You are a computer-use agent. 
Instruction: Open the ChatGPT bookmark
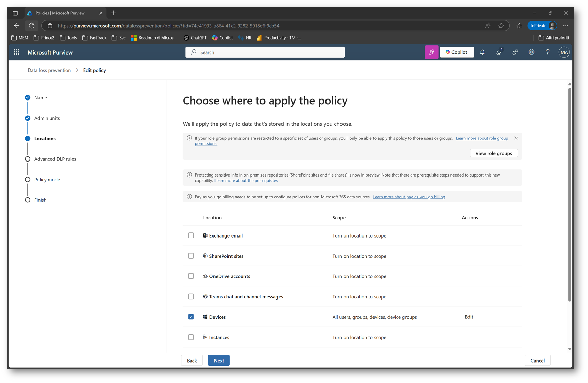(x=195, y=38)
